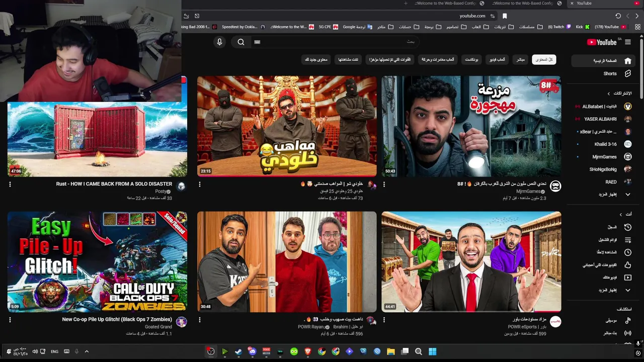Select the Recently uploaded filter chip
The width and height of the screenshot is (644, 362).
389,60
